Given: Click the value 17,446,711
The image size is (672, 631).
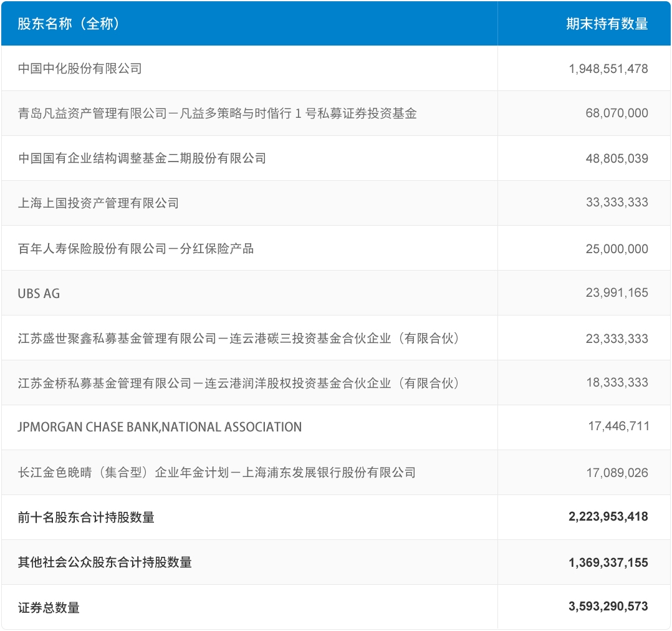Looking at the screenshot, I should pos(618,427).
